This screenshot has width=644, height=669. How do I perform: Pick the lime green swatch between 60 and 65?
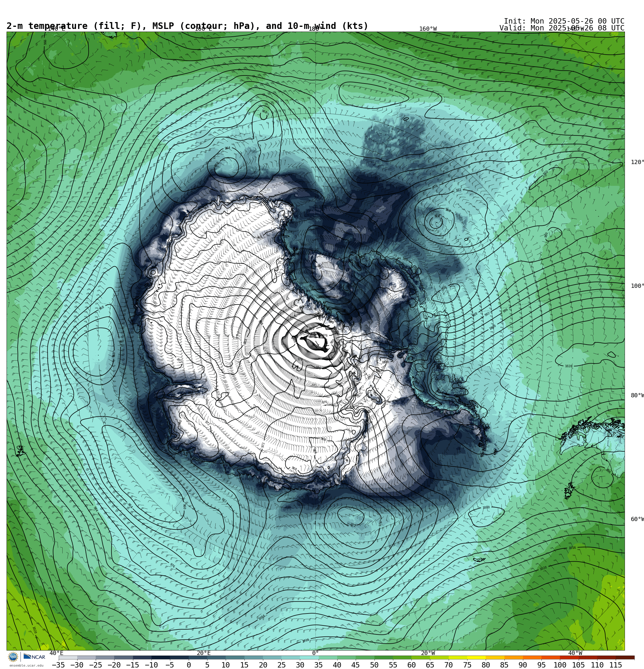(x=421, y=658)
